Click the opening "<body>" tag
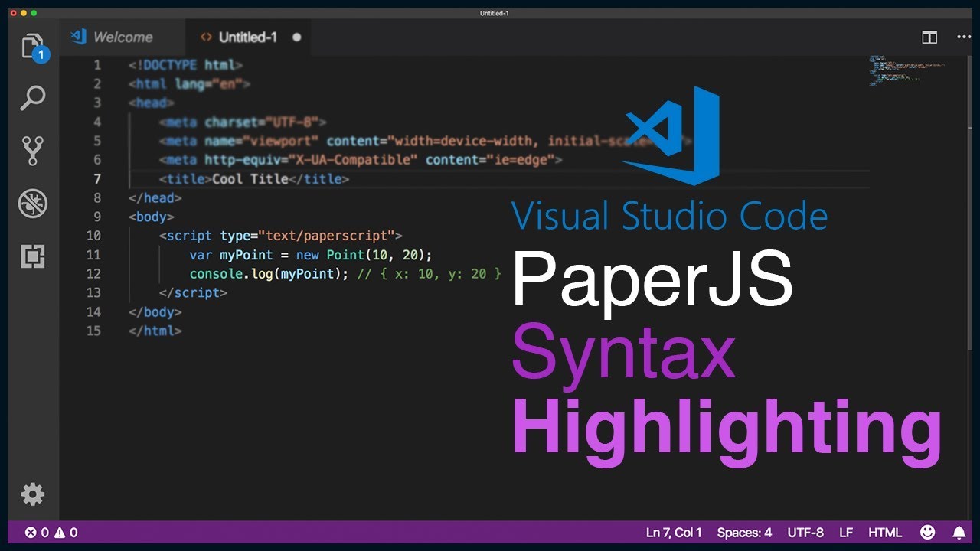The height and width of the screenshot is (551, 980). click(x=151, y=217)
